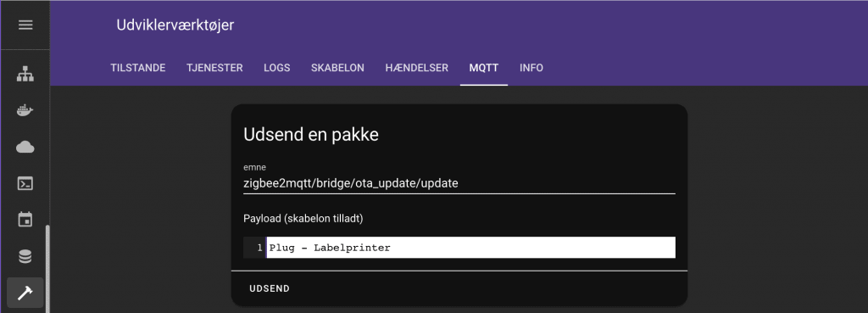Open the LOGS tab
868x313 pixels.
pos(277,68)
